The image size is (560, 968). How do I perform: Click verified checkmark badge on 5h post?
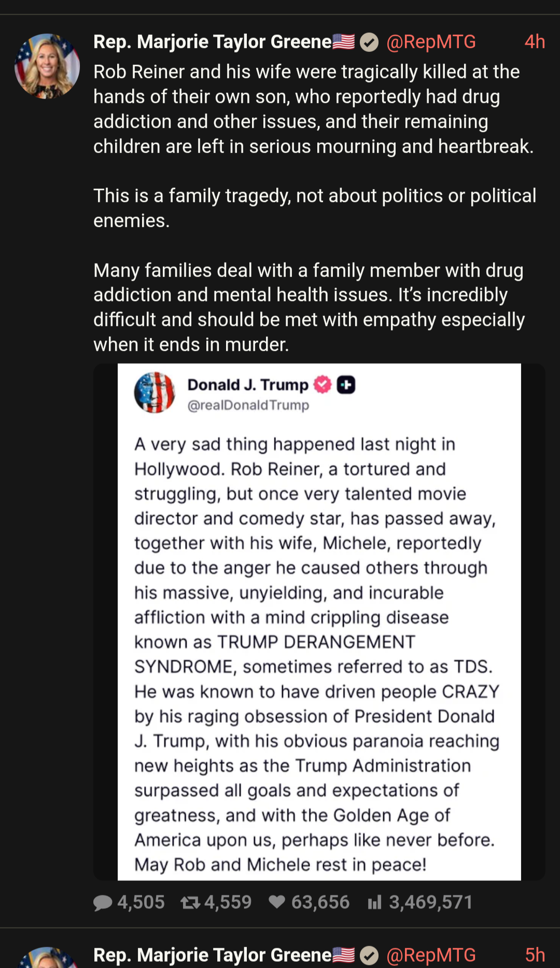[369, 955]
